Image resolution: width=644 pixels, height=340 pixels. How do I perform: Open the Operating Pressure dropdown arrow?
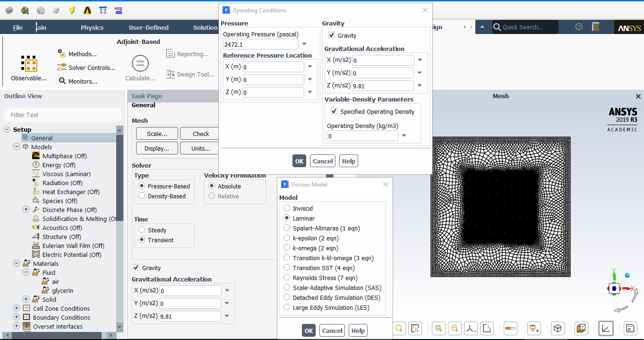pos(304,43)
